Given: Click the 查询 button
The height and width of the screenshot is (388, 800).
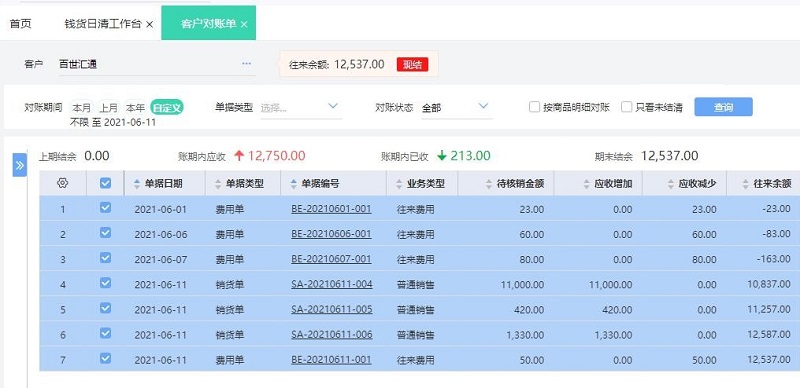Looking at the screenshot, I should tap(723, 107).
